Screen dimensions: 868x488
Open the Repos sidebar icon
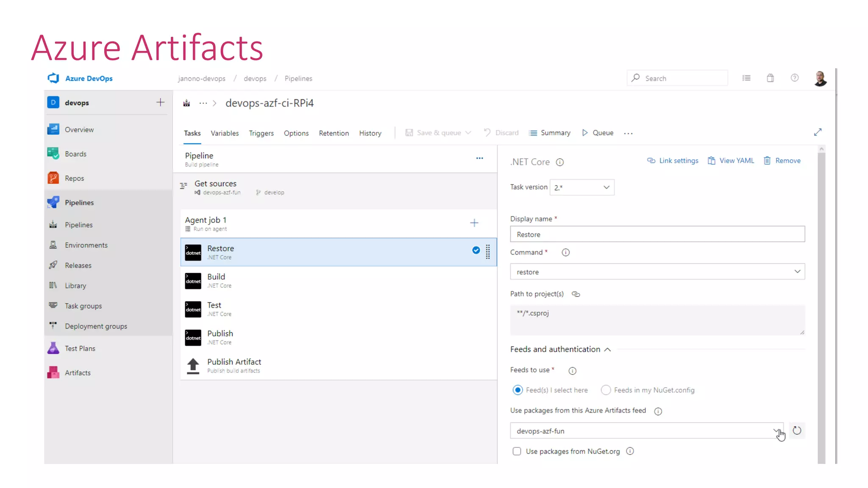coord(53,178)
